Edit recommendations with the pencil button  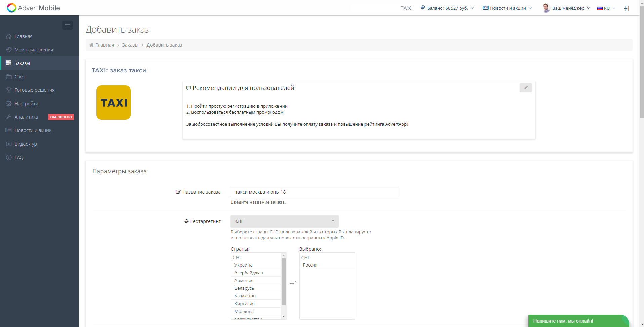pos(526,88)
